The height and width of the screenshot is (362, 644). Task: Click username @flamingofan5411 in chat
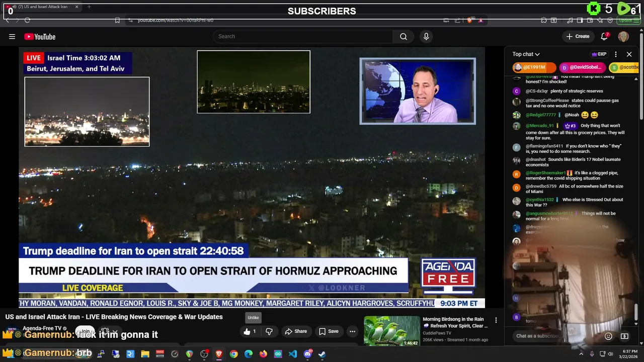click(x=544, y=146)
